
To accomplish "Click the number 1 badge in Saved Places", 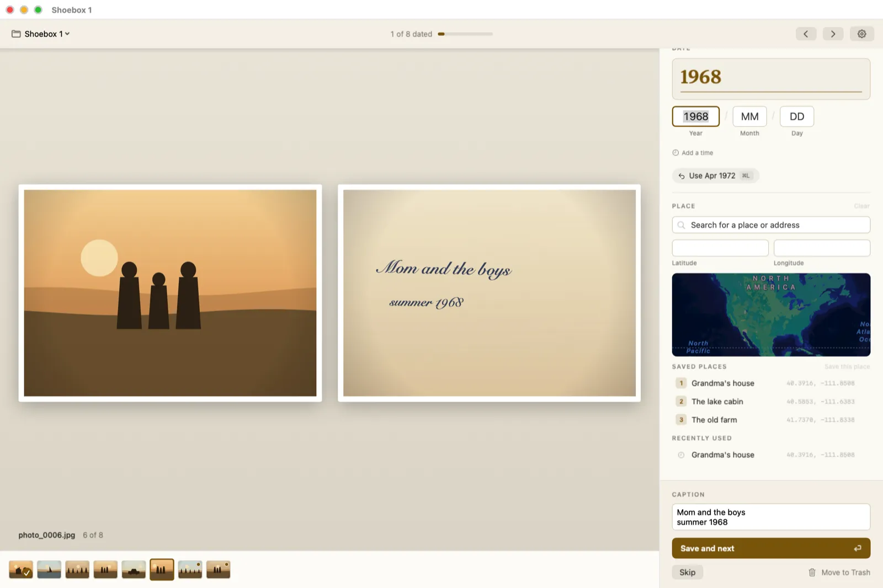I will [x=681, y=383].
